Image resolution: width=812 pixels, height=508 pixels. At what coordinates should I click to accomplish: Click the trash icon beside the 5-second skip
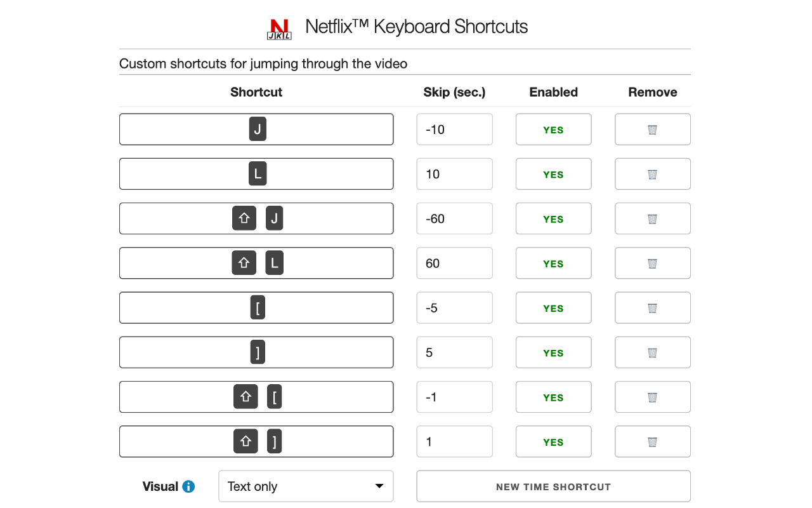[652, 352]
